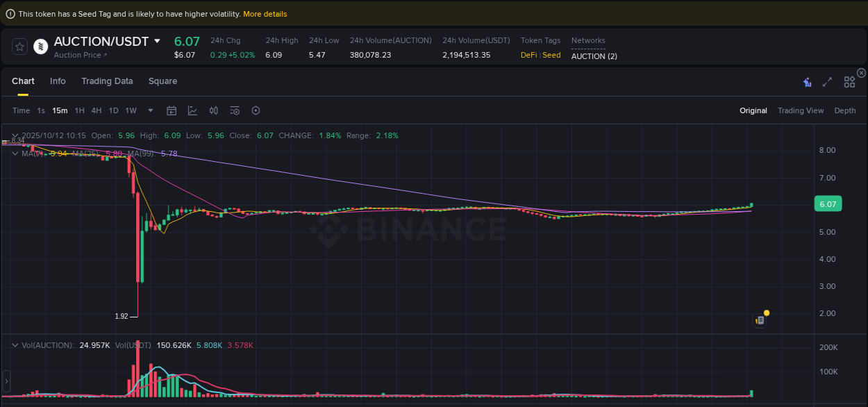The height and width of the screenshot is (407, 868).
Task: Open the chart layout grid icon
Action: tap(849, 81)
